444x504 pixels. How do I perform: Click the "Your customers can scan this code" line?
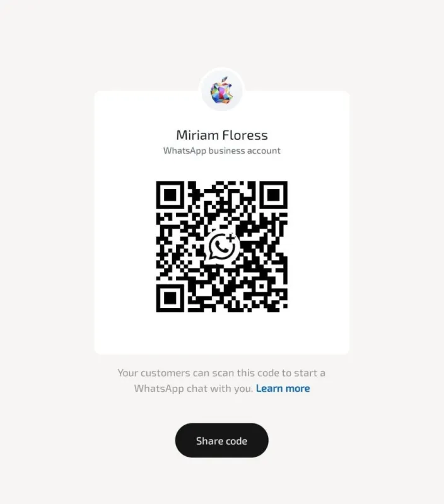[221, 373]
